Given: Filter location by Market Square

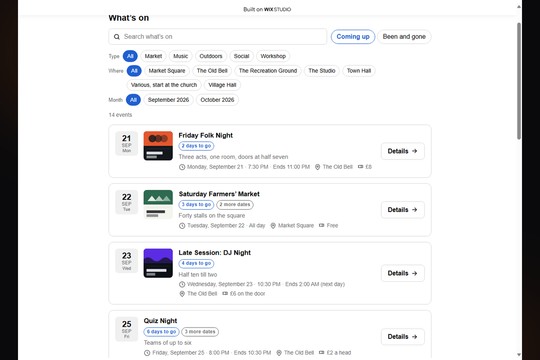Looking at the screenshot, I should pos(167,71).
